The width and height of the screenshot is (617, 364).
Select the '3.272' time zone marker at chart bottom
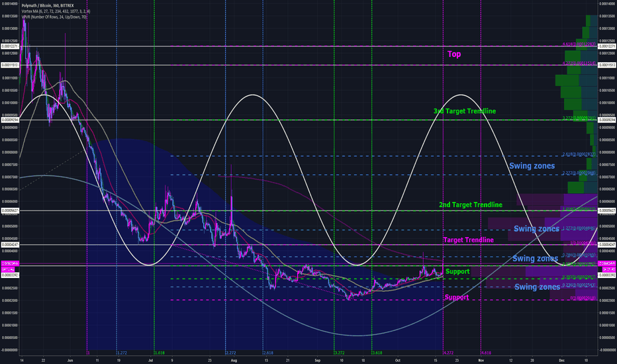pyautogui.click(x=339, y=353)
